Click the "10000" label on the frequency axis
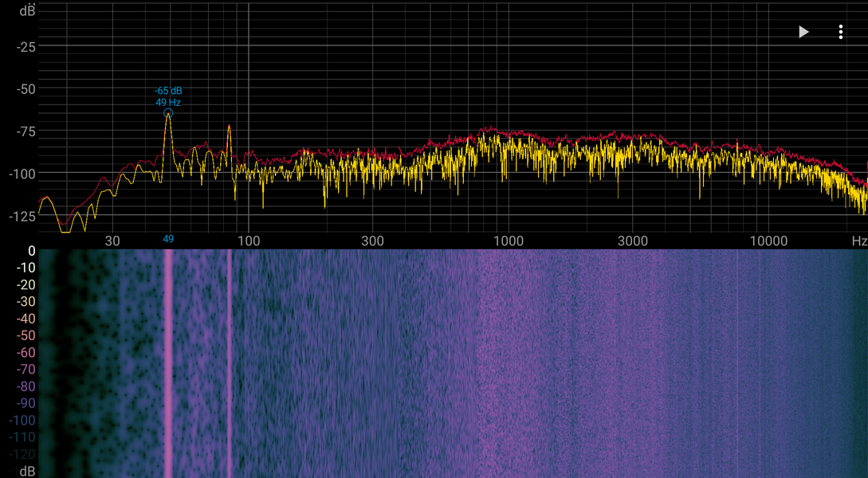 768,241
